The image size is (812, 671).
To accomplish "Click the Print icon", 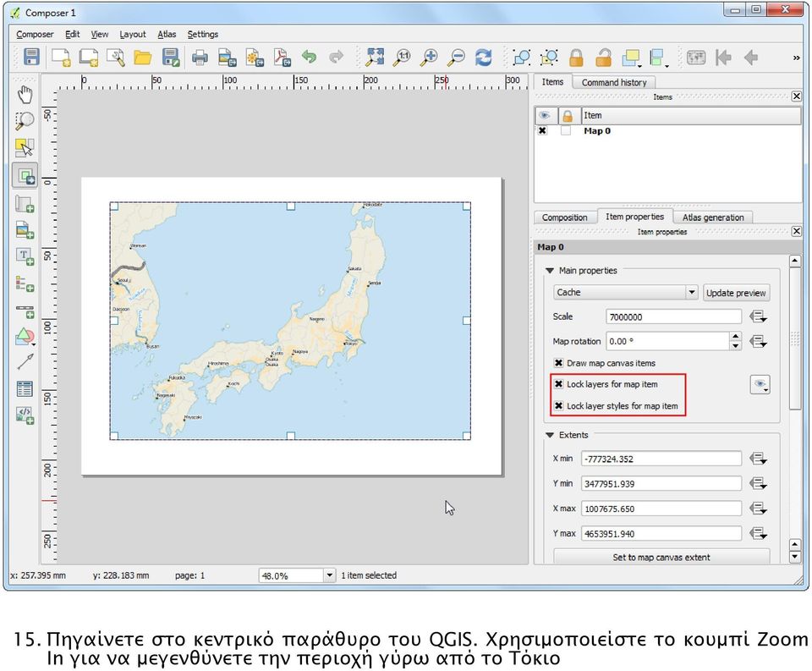I will coord(200,57).
